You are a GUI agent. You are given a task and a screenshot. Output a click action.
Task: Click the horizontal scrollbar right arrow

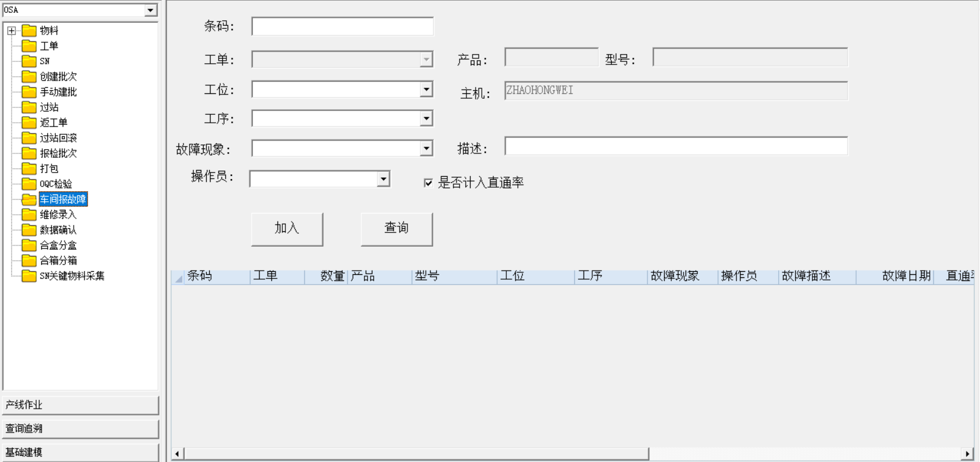(x=968, y=454)
